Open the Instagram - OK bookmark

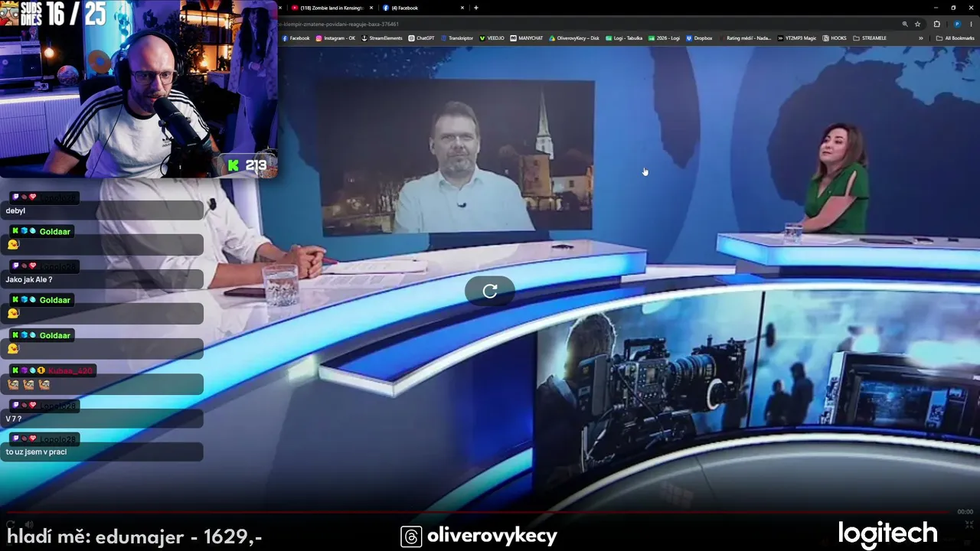pyautogui.click(x=336, y=38)
